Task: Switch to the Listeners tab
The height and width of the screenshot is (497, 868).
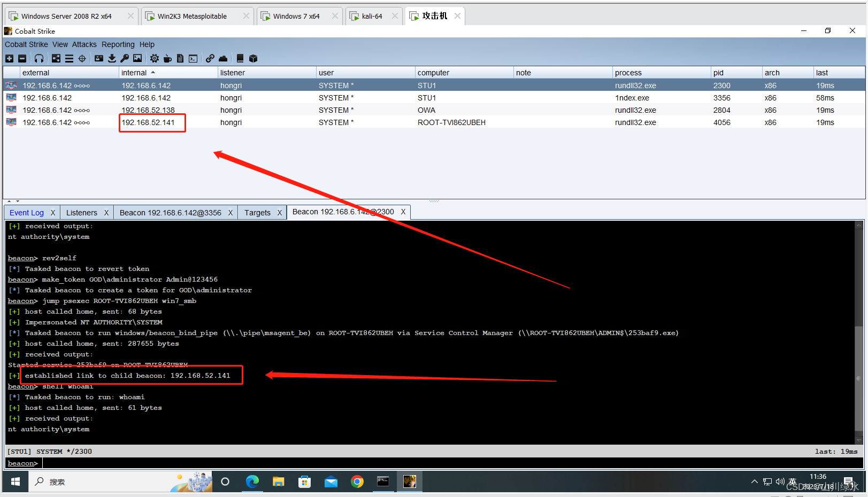Action: 82,213
